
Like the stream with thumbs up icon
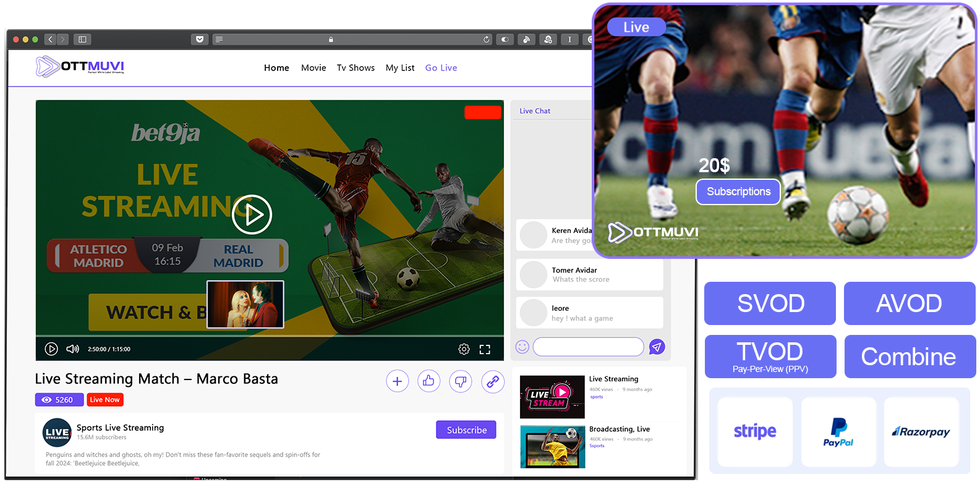tap(429, 381)
